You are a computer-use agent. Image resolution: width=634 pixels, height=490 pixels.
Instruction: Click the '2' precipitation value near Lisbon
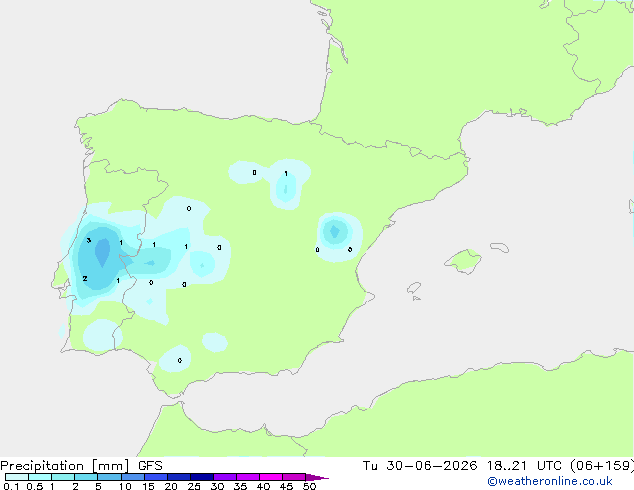pos(85,279)
